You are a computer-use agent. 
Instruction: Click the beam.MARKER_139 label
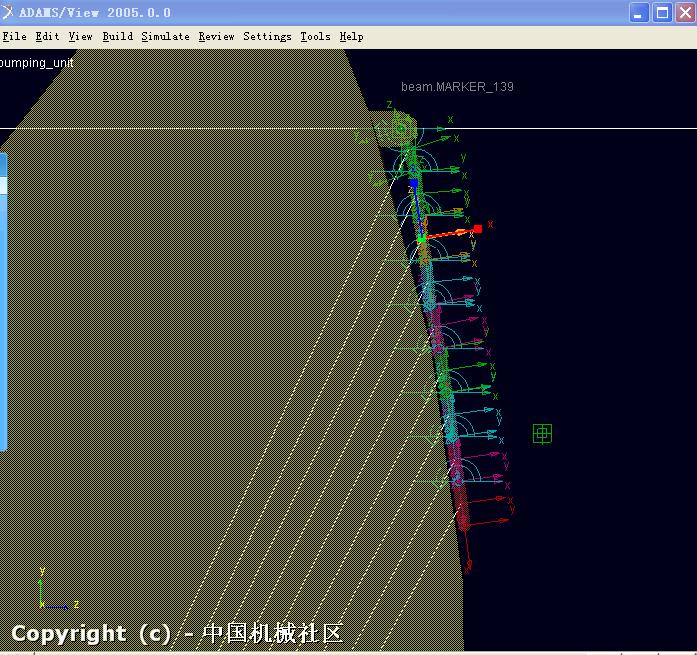pyautogui.click(x=457, y=87)
